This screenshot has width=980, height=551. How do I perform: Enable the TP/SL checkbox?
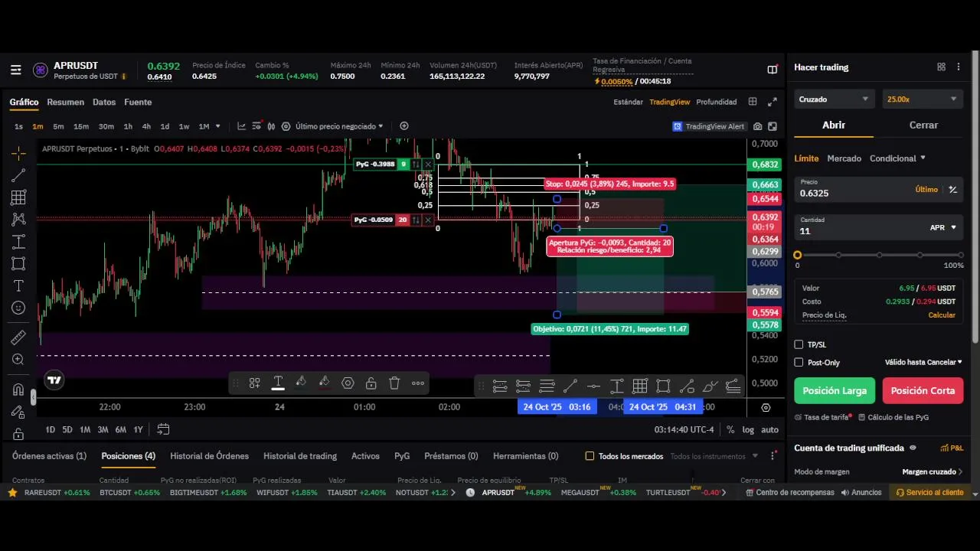tap(799, 345)
